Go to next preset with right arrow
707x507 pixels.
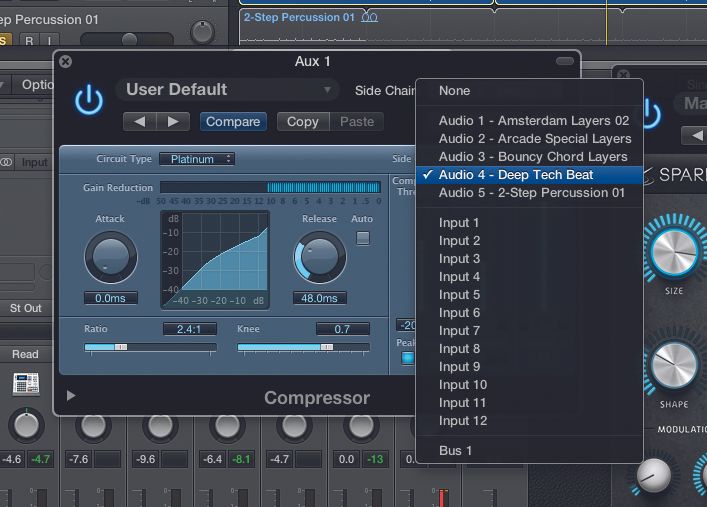point(173,121)
